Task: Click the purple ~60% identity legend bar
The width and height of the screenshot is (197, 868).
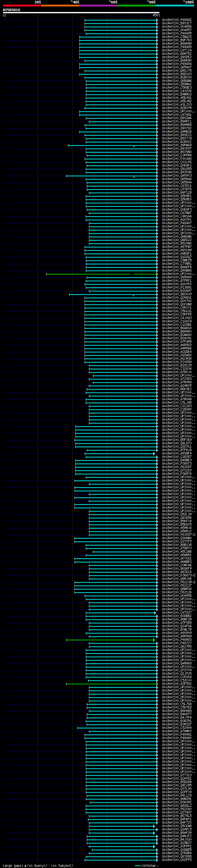Action: [99, 6]
